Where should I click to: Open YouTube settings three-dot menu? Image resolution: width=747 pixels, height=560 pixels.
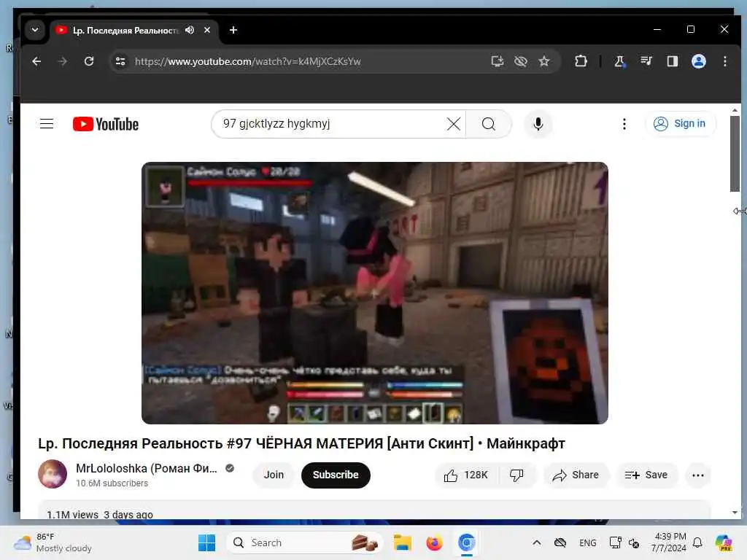624,124
